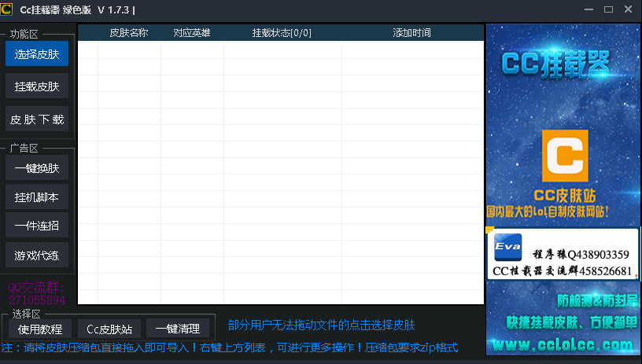Click the 添加时间 column header
The height and width of the screenshot is (364, 642).
pyautogui.click(x=412, y=33)
